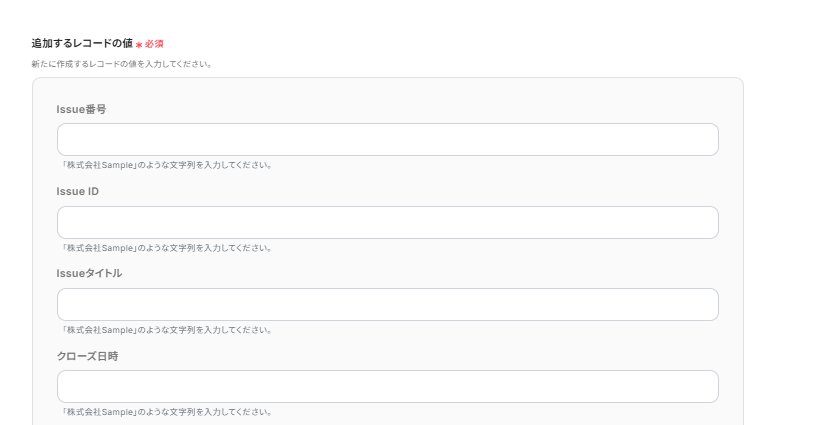Screen dimensions: 835x425
Task: Click the 追加するレコードの値 section heading
Action: [82, 43]
